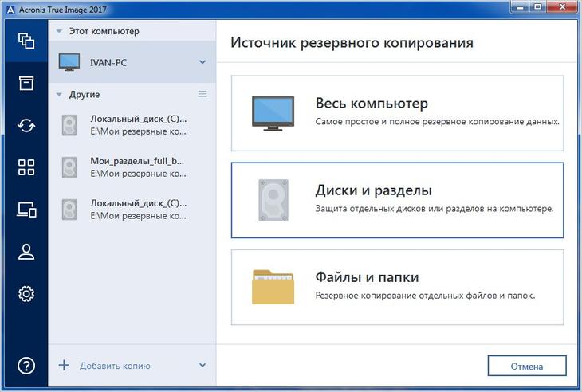Click the Диски и разделы drive icon
582x392 pixels.
point(273,200)
